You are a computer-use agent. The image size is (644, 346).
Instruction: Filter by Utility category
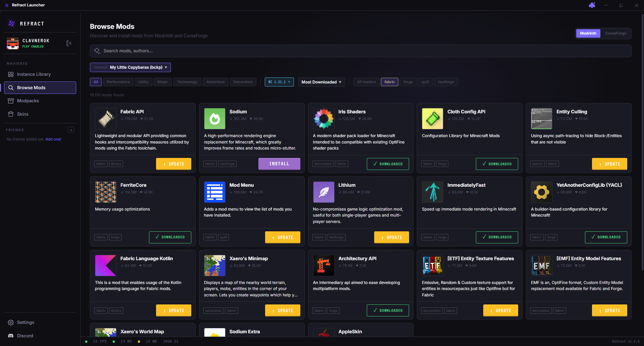click(x=144, y=82)
